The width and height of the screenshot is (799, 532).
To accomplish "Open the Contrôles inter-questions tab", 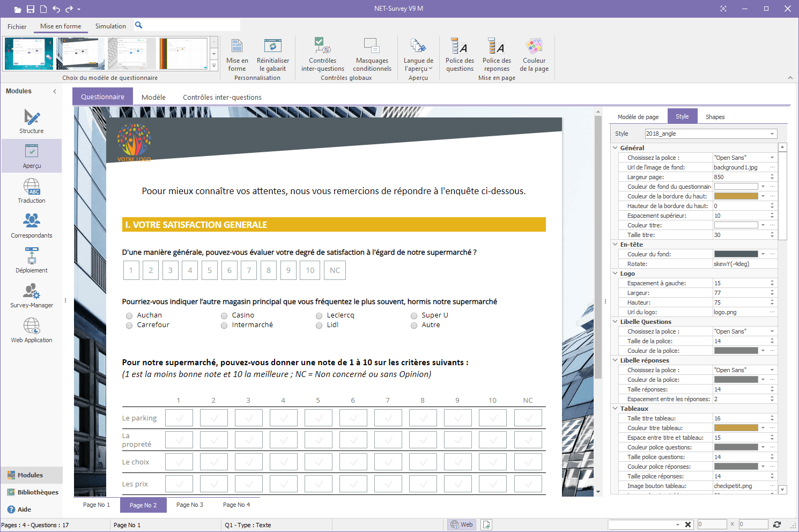I will [x=222, y=97].
